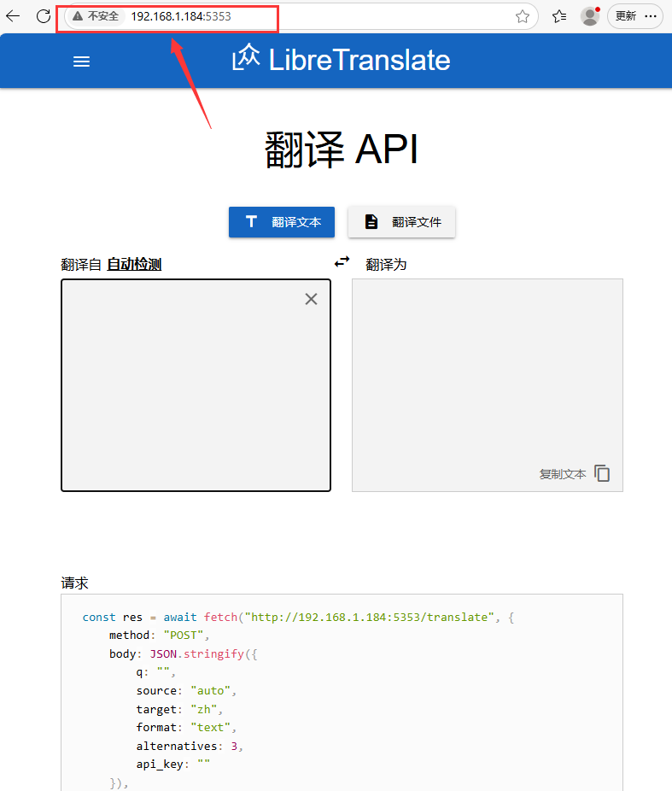Click the body: JSON.stringify code line
The height and width of the screenshot is (791, 672).
pyautogui.click(x=183, y=653)
